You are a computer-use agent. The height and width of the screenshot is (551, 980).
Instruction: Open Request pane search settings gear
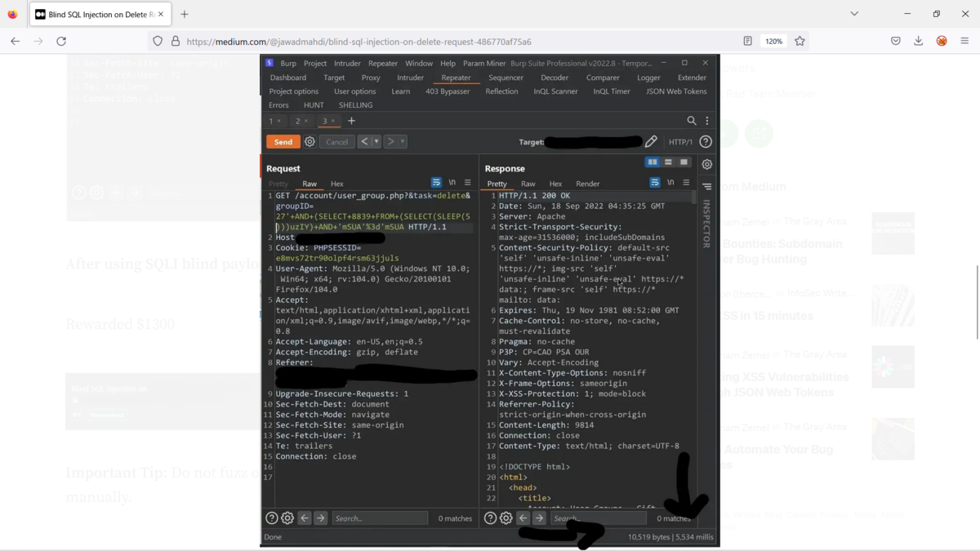(287, 518)
